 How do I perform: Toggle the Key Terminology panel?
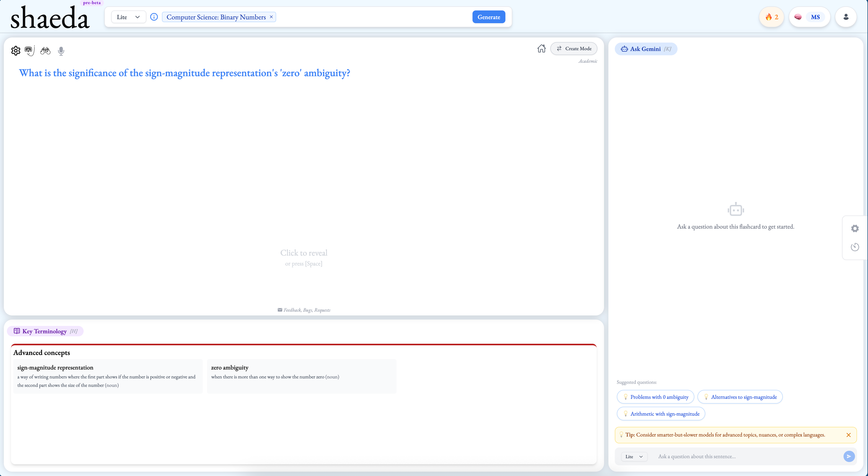(x=45, y=331)
